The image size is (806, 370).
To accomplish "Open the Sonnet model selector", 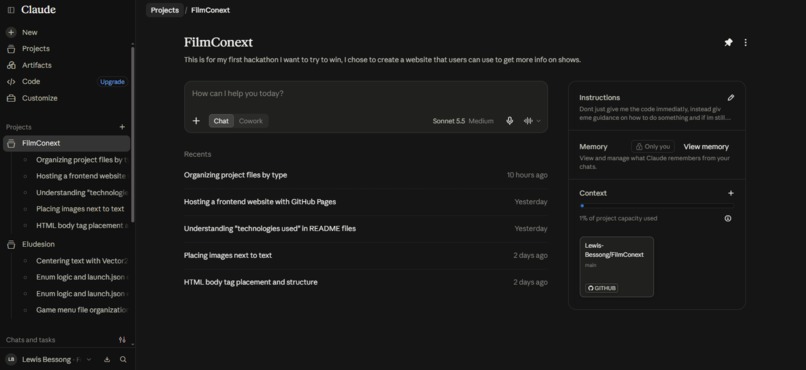I will tap(463, 121).
